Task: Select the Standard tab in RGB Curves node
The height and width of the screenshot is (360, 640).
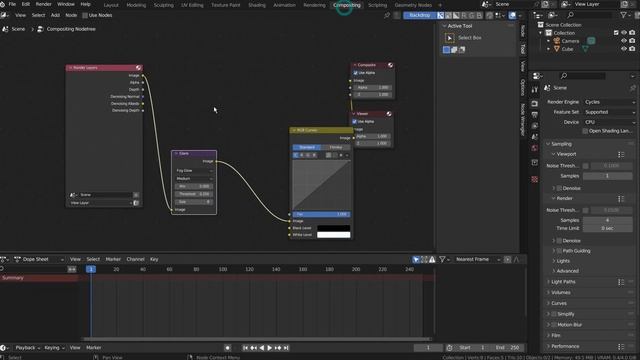Action: (x=307, y=147)
